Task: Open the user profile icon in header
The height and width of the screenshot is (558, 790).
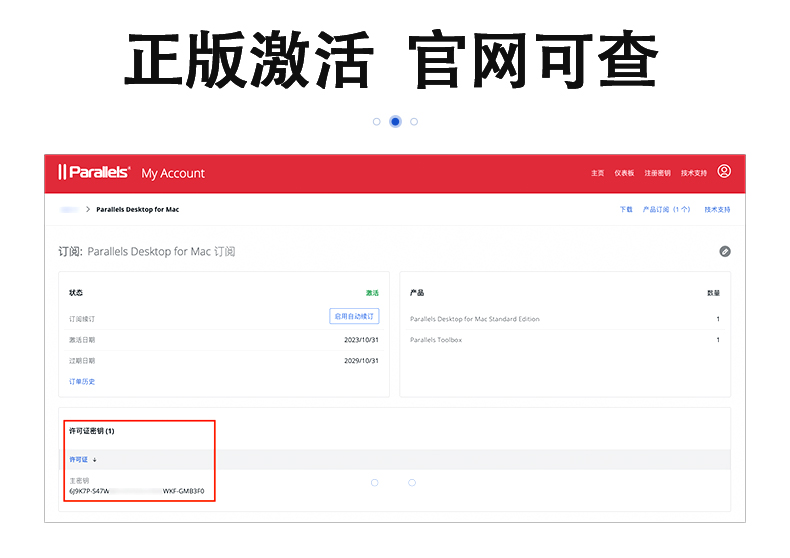Action: (724, 171)
